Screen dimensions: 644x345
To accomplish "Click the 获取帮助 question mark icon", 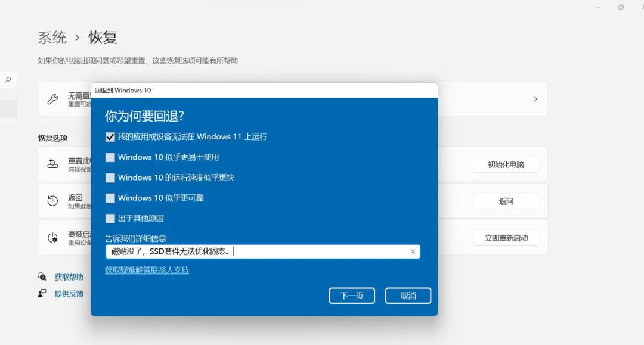I will (42, 276).
